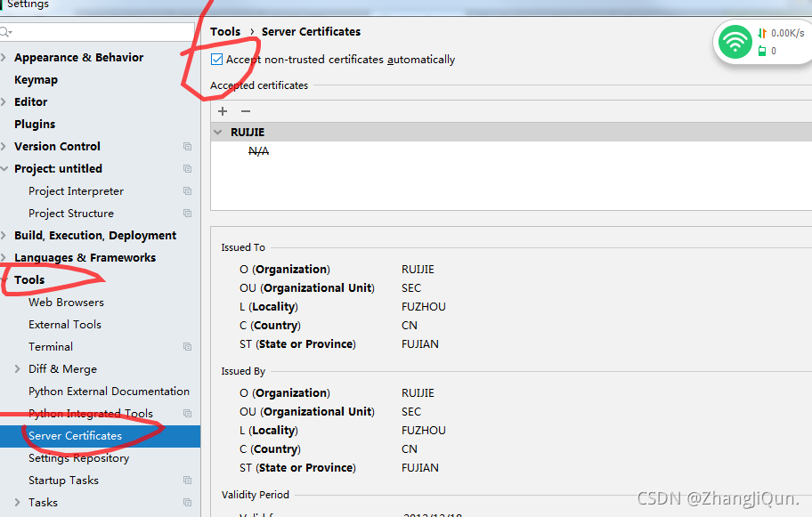Click the settings-share icon beside Tasks

186,502
